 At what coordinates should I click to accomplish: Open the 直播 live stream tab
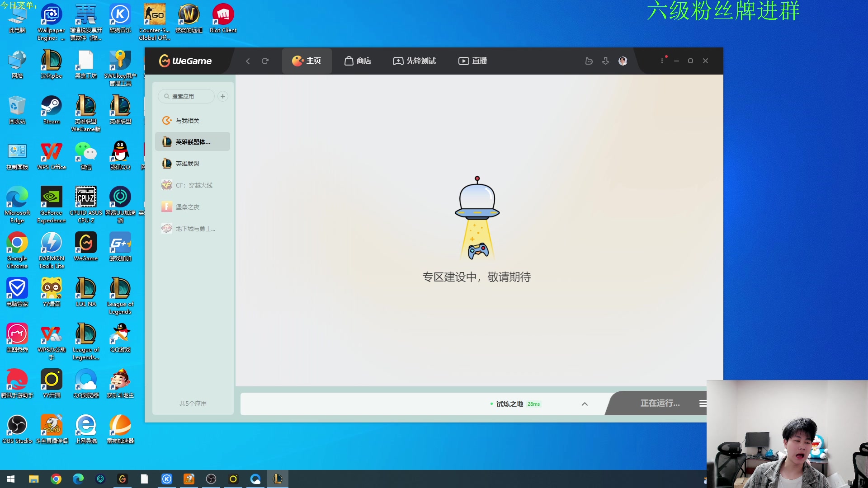click(472, 61)
